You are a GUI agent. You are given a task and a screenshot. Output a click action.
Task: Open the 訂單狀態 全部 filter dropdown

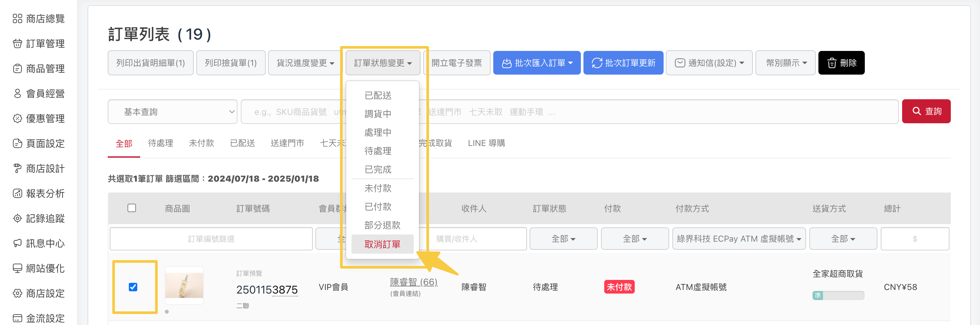click(x=563, y=239)
